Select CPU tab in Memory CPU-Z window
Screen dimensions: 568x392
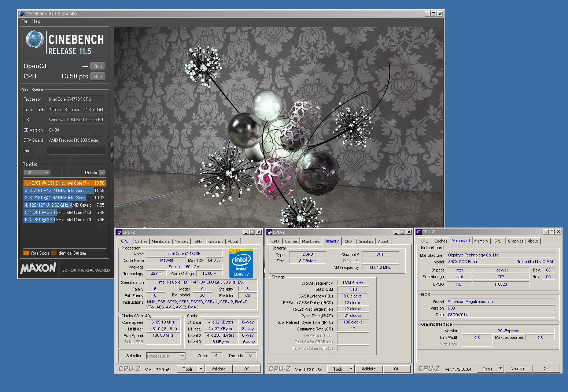[x=275, y=241]
